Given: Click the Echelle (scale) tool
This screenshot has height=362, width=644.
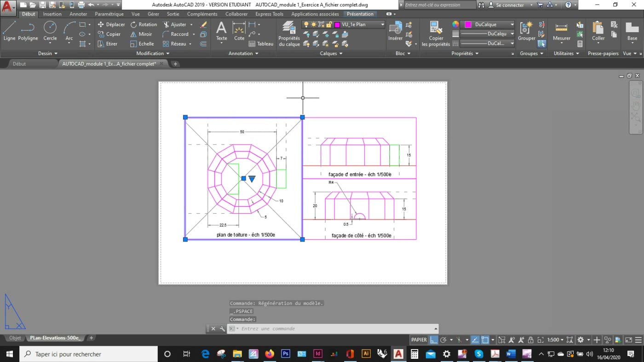Looking at the screenshot, I should coord(142,44).
